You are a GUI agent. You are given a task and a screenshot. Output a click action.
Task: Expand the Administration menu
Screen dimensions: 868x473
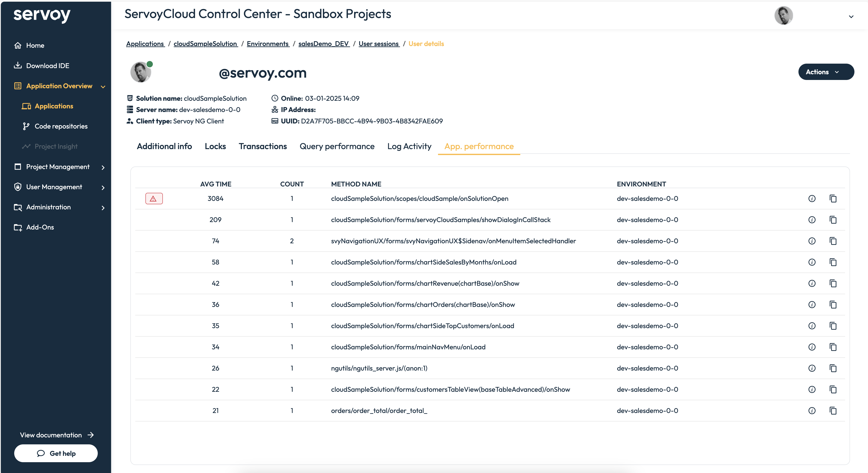(103, 208)
